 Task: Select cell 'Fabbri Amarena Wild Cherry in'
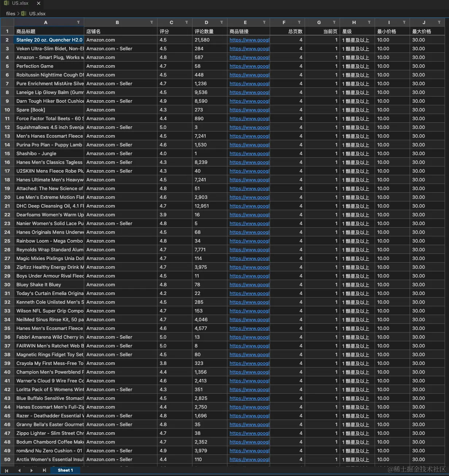pos(49,337)
